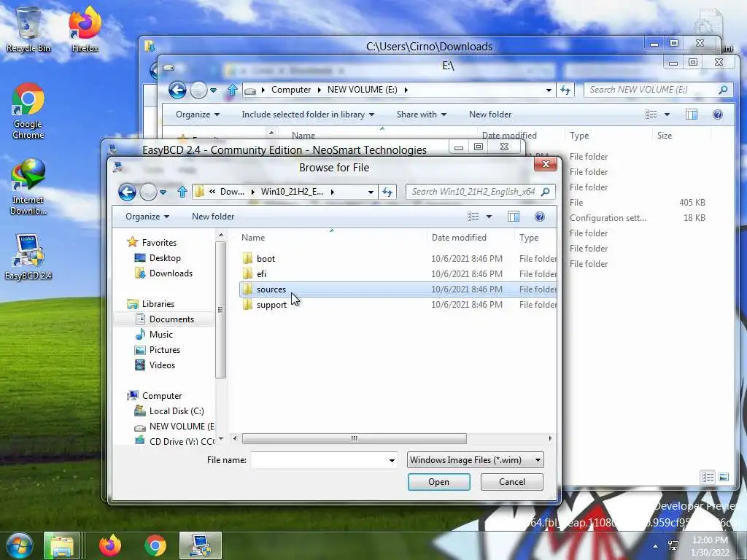Select NEW VOLUME (E:) in navigation pane
This screenshot has height=560, width=747.
pyautogui.click(x=181, y=426)
